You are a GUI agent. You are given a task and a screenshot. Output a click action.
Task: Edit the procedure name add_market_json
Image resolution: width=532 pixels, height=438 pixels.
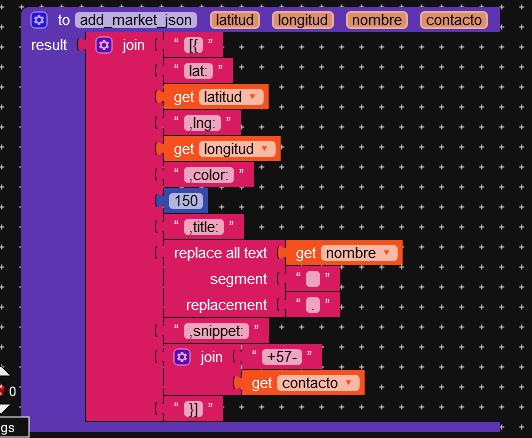tap(136, 20)
